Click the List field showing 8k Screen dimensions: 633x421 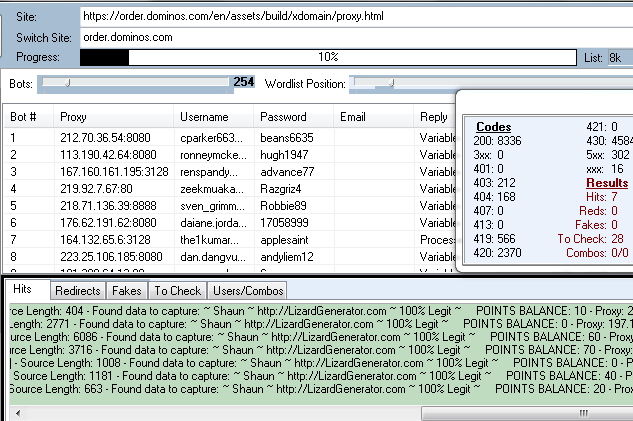point(620,58)
